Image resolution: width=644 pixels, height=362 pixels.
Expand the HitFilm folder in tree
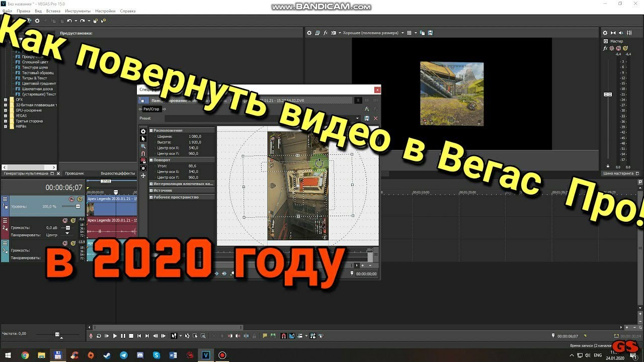click(6, 126)
